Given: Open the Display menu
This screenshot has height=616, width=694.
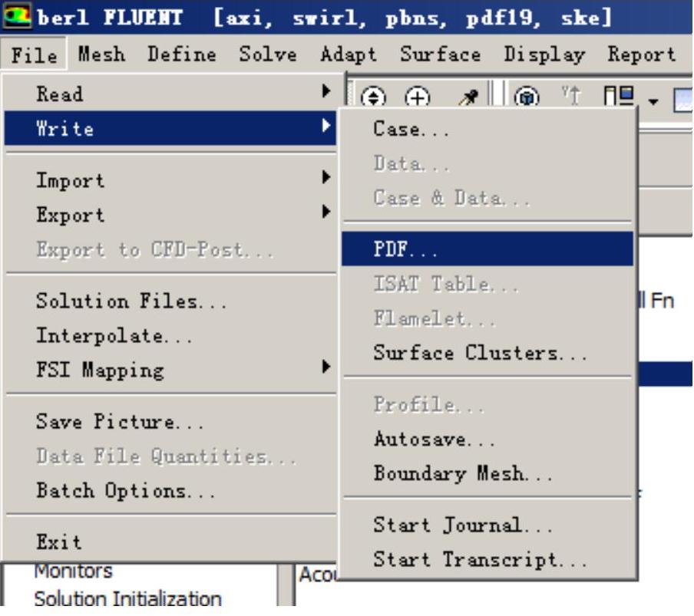Looking at the screenshot, I should tap(545, 55).
